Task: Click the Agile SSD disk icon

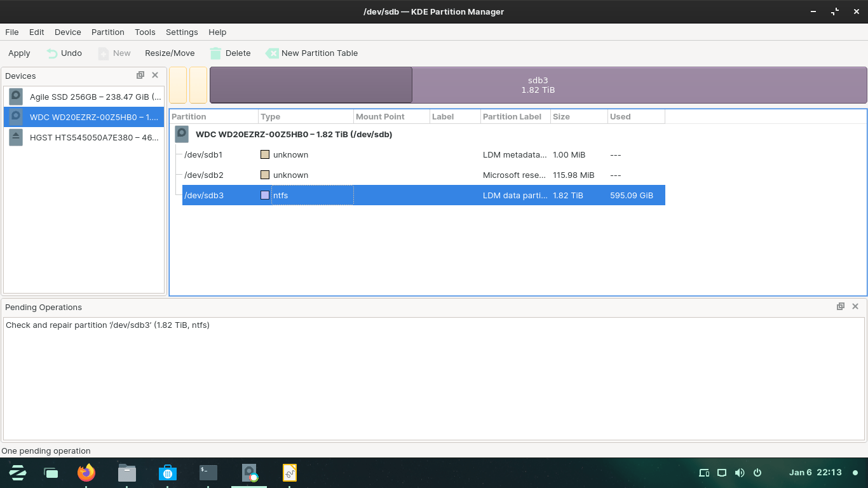Action: (15, 97)
